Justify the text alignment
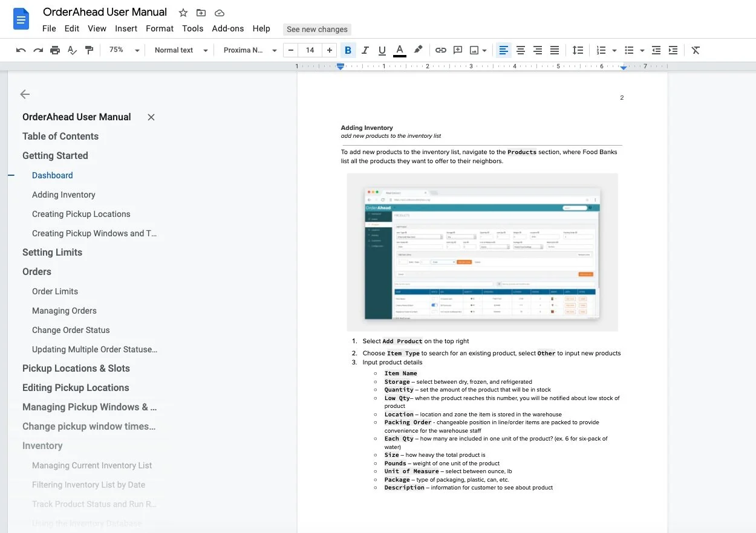The height and width of the screenshot is (533, 756). [x=555, y=50]
